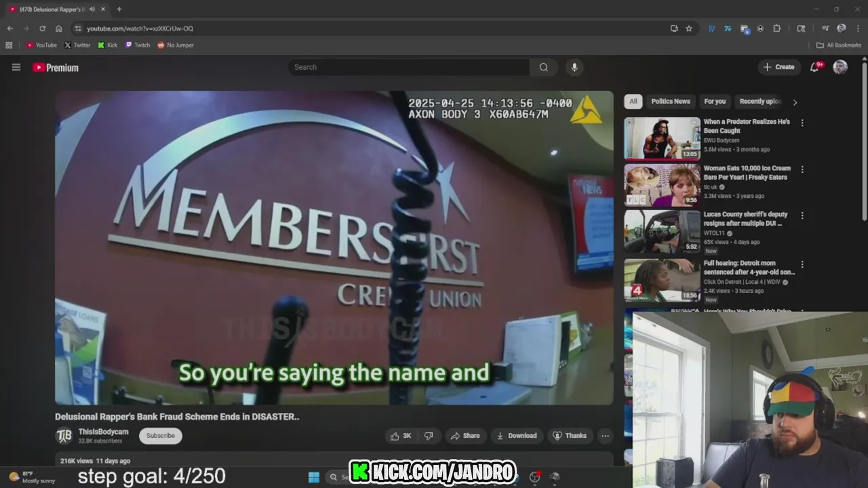Click the YouTube search magnifier button
Screen dimensions: 868x488
(x=544, y=67)
